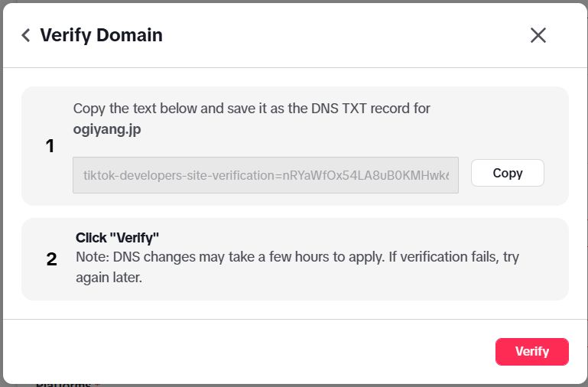Select the step number 1 marker
This screenshot has height=387, width=588.
(x=50, y=146)
